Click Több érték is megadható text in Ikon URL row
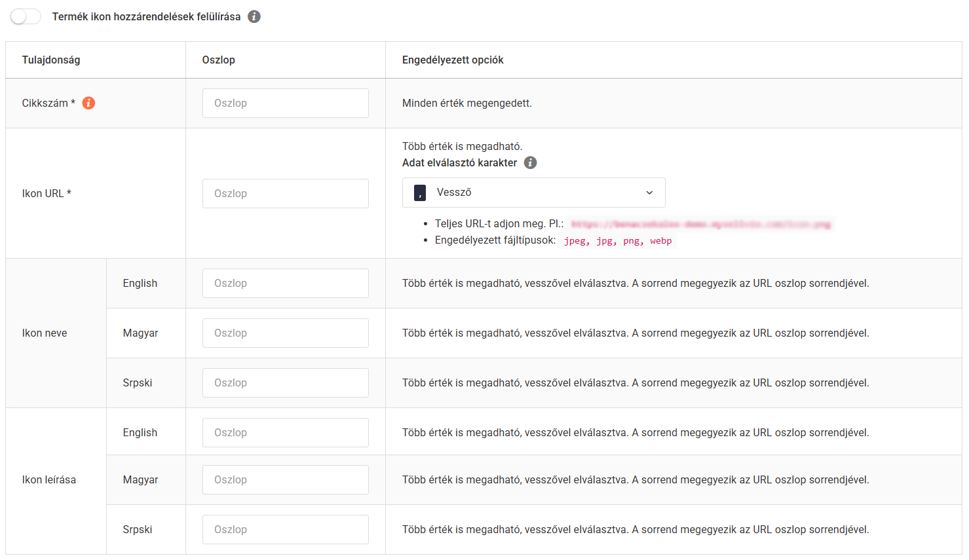This screenshot has width=969, height=560. click(463, 146)
